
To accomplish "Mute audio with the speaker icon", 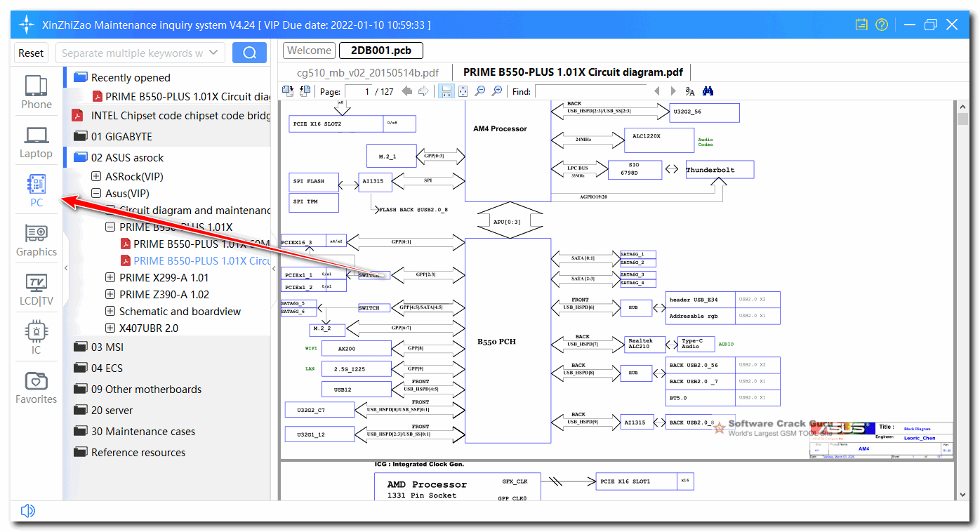I will point(27,510).
